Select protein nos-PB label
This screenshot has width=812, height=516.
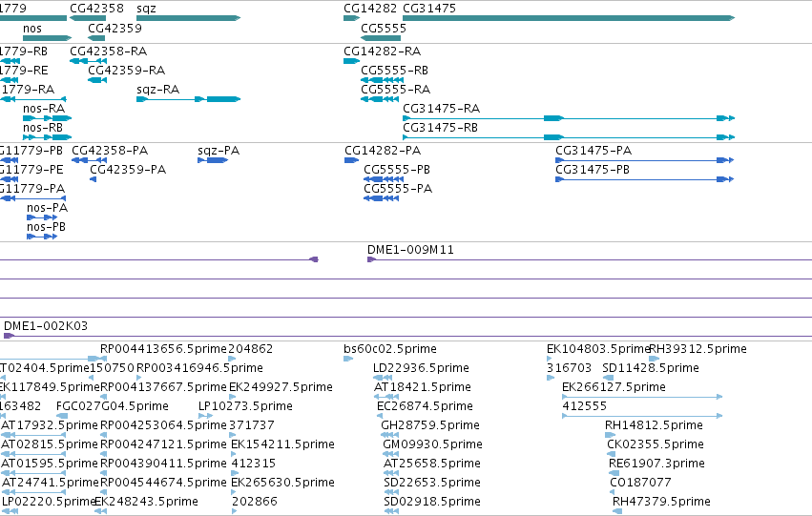46,227
